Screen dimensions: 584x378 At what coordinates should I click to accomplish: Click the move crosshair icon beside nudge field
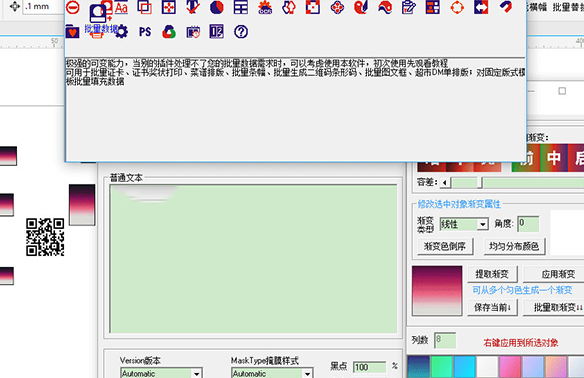click(x=15, y=6)
